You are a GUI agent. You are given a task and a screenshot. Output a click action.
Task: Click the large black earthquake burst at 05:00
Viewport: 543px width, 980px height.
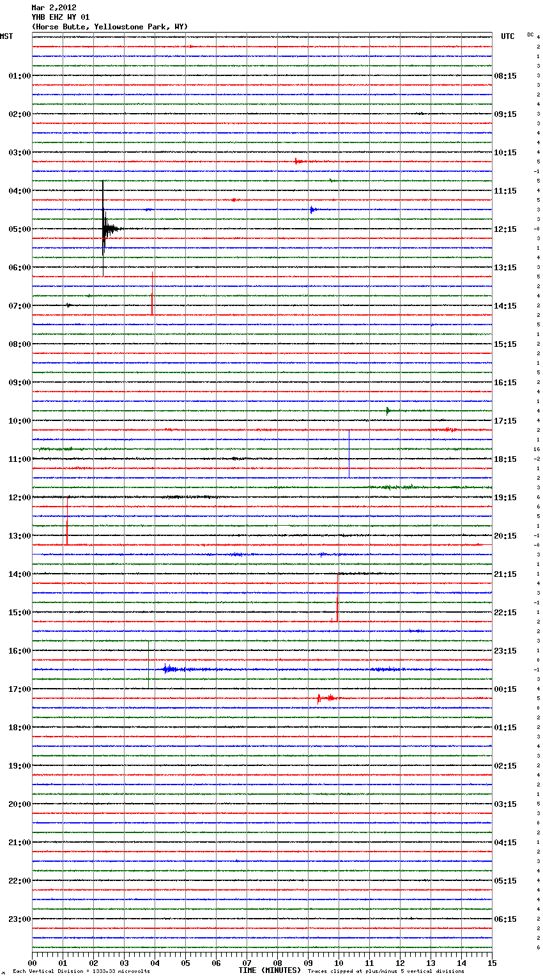107,228
